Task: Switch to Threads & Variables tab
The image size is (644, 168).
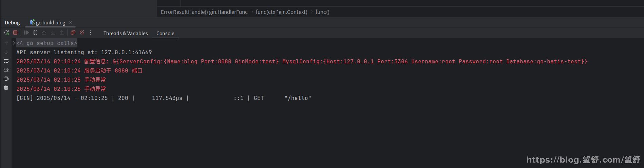Action: (126, 33)
